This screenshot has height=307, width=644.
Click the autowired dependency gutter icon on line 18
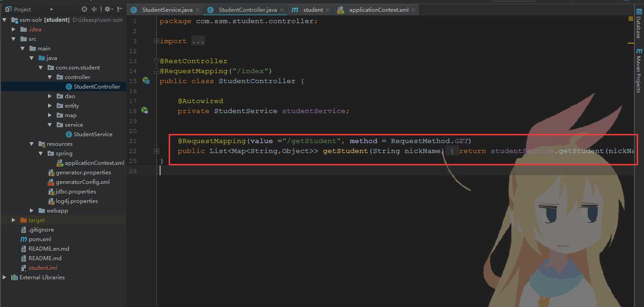(x=145, y=110)
